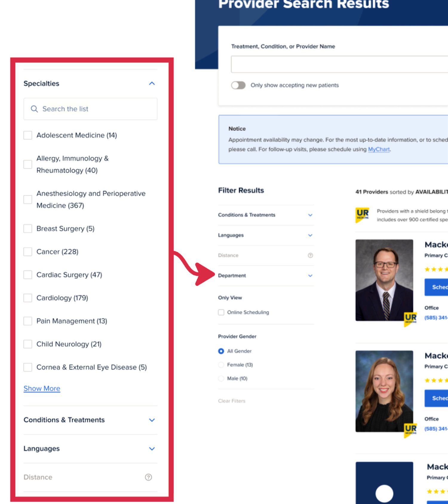Collapse the Specialties section chevron
This screenshot has width=448, height=504.
[152, 83]
